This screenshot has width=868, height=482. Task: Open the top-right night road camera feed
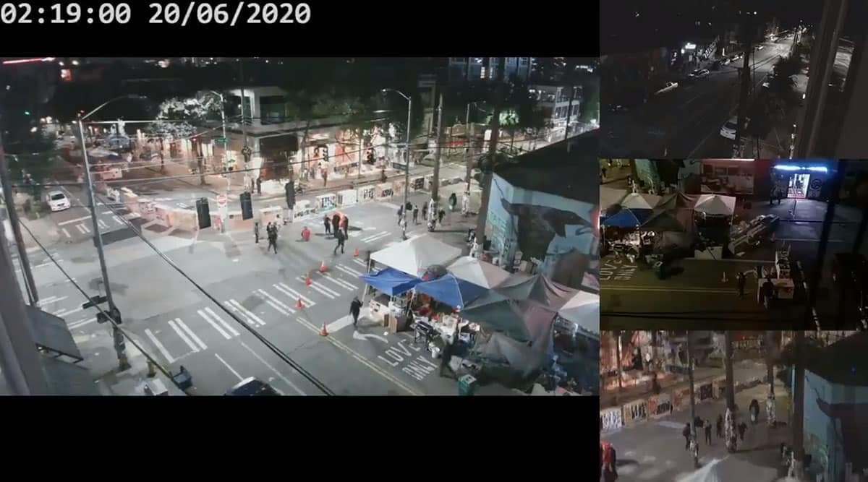(733, 79)
